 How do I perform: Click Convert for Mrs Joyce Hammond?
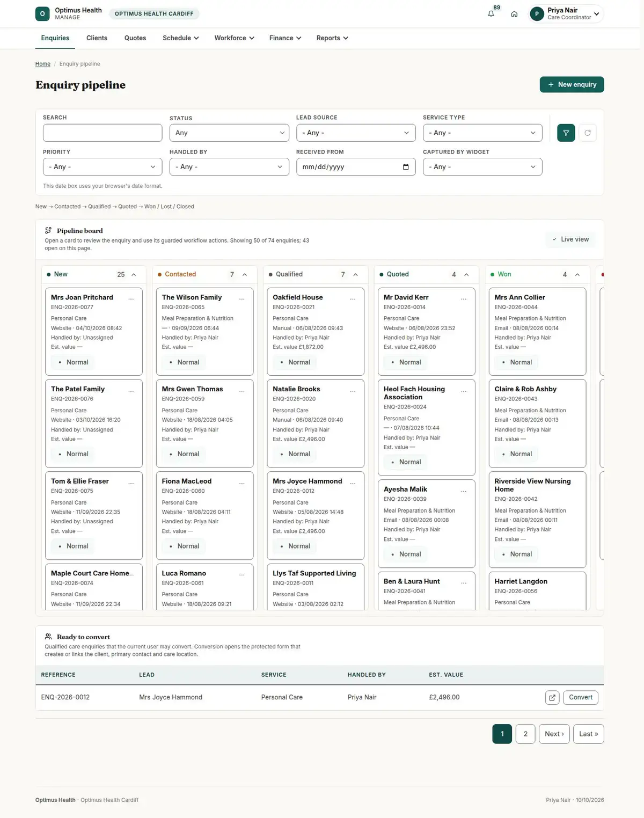coord(581,698)
